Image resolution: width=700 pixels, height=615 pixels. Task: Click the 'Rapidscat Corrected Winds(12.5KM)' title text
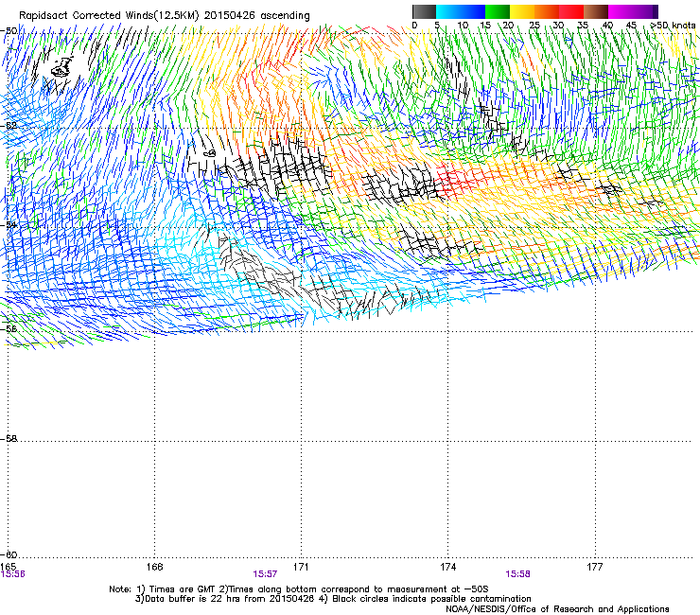point(109,15)
